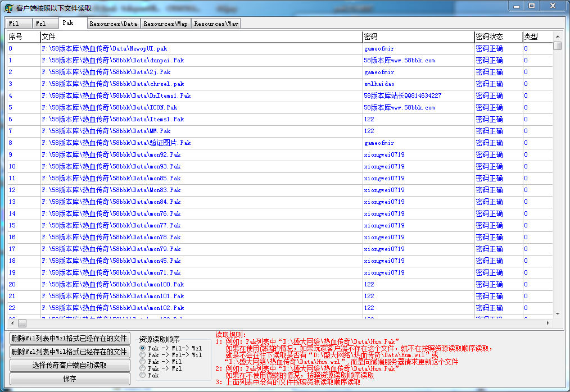Maximize the window
This screenshot has width=570, height=392.
pyautogui.click(x=532, y=6)
